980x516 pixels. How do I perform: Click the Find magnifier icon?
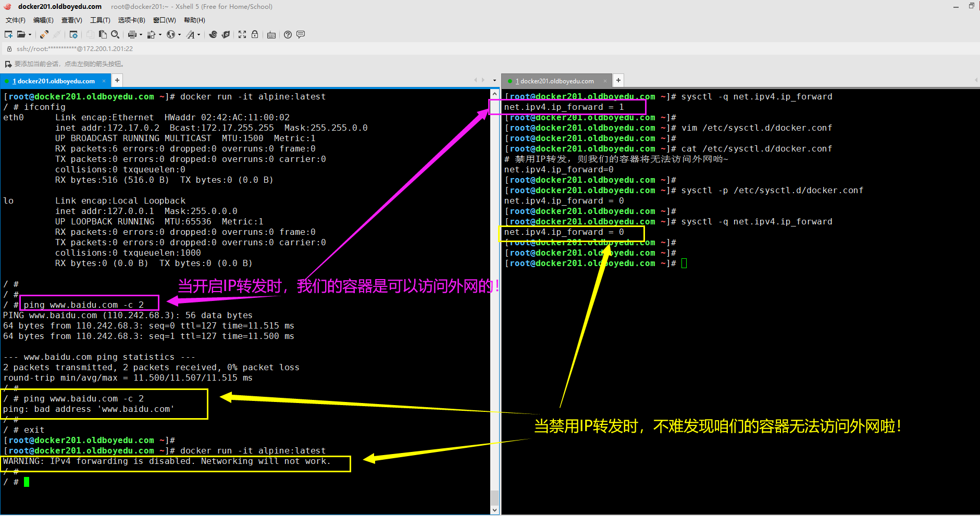(115, 34)
